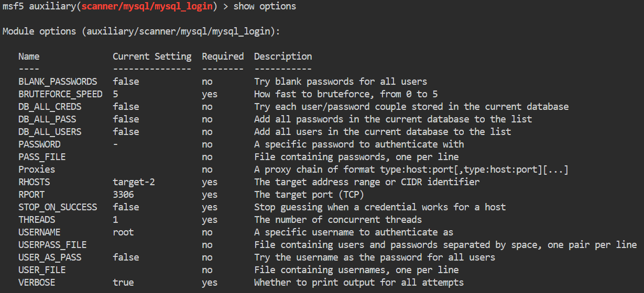The image size is (644, 293).
Task: Click the USER_FILE option name
Action: (42, 270)
